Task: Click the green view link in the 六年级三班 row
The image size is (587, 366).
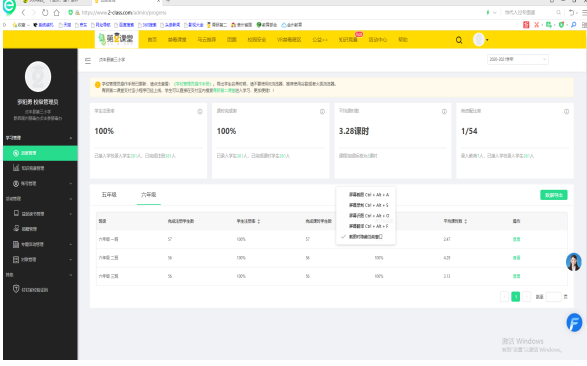Action: point(517,276)
